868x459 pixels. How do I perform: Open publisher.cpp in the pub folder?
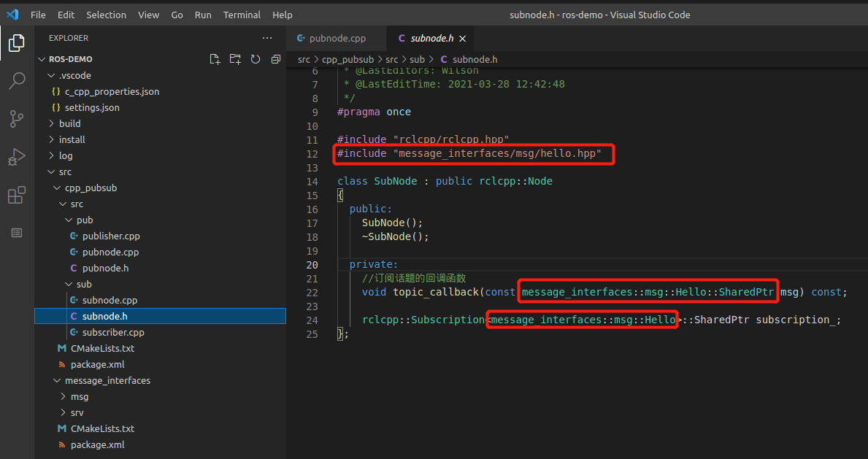click(x=160, y=236)
